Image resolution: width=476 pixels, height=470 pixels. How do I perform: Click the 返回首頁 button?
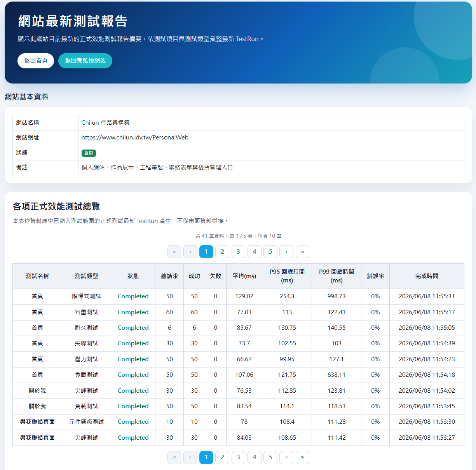pos(36,61)
